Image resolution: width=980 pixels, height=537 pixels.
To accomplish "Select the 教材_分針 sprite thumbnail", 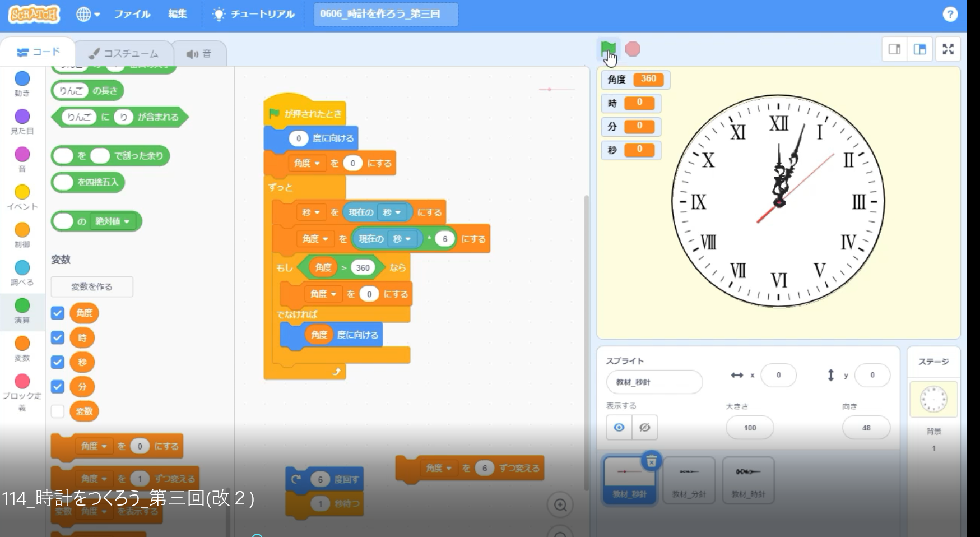I will [689, 479].
